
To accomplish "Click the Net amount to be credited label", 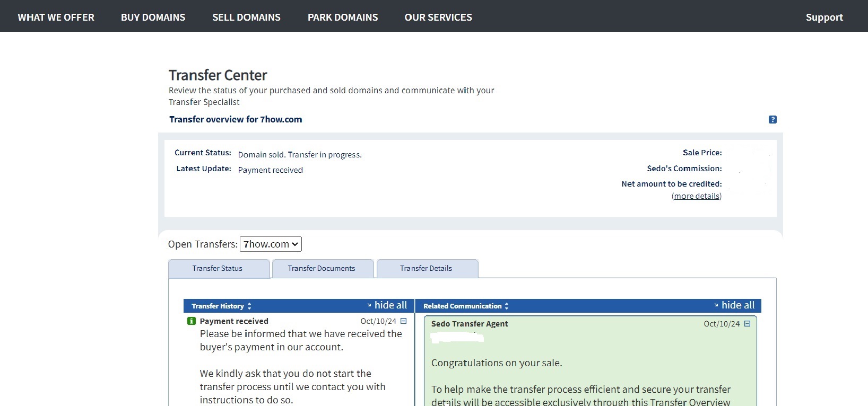I will 672,184.
